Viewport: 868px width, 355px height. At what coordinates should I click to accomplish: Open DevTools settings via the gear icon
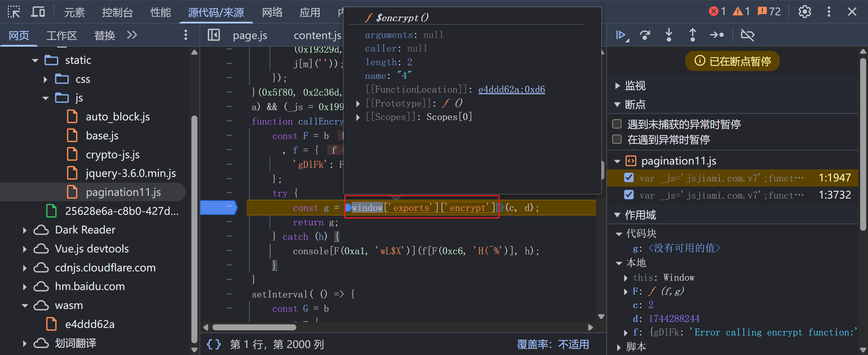click(x=804, y=12)
